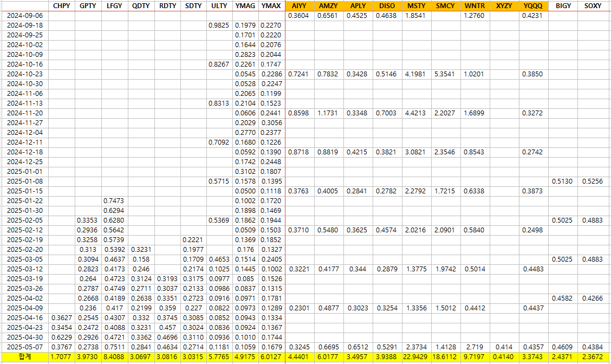The image size is (611, 364).
Task: Click the RDTY value 0.4696
Action: (167, 337)
